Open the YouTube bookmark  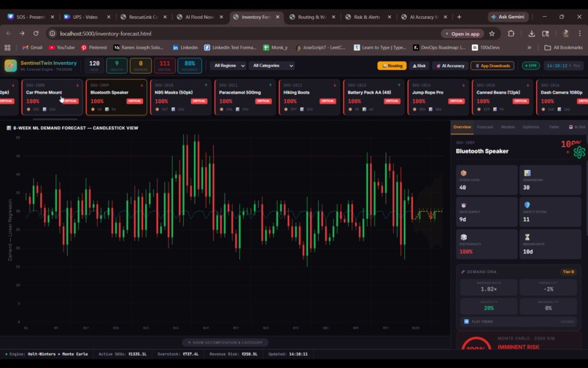(61, 47)
